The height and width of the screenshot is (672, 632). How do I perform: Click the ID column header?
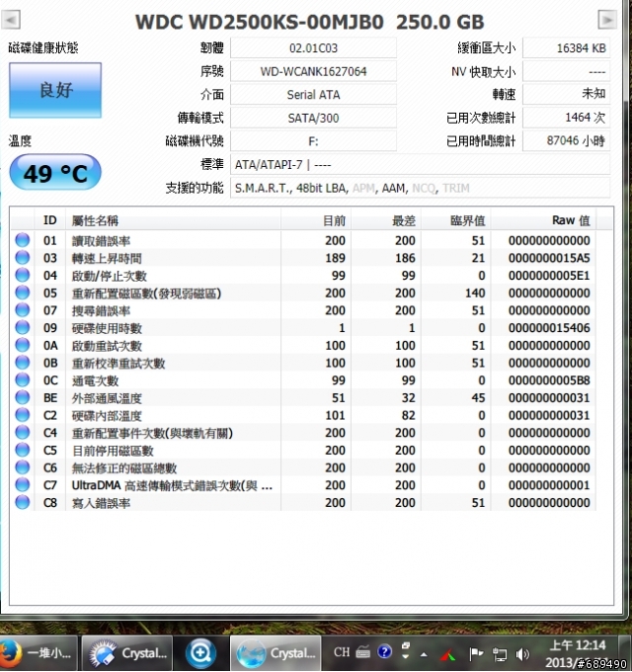[x=49, y=220]
